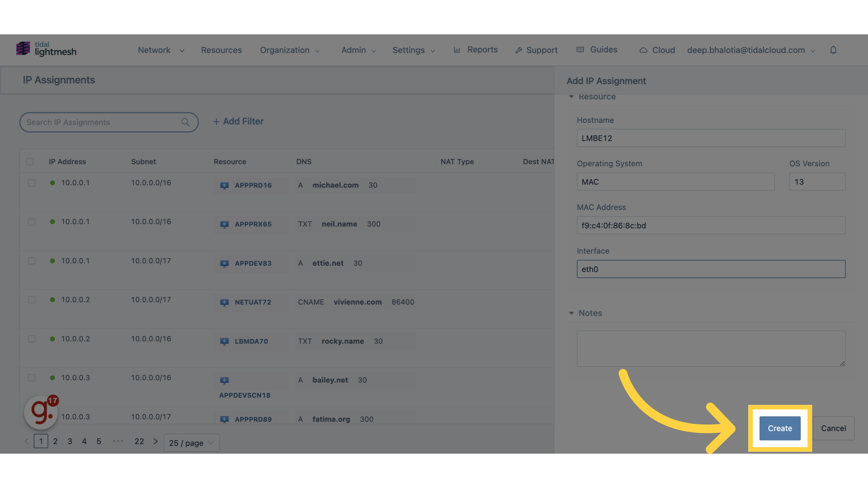Viewport: 868px width, 488px height.
Task: Open the Resources menu
Action: (221, 49)
